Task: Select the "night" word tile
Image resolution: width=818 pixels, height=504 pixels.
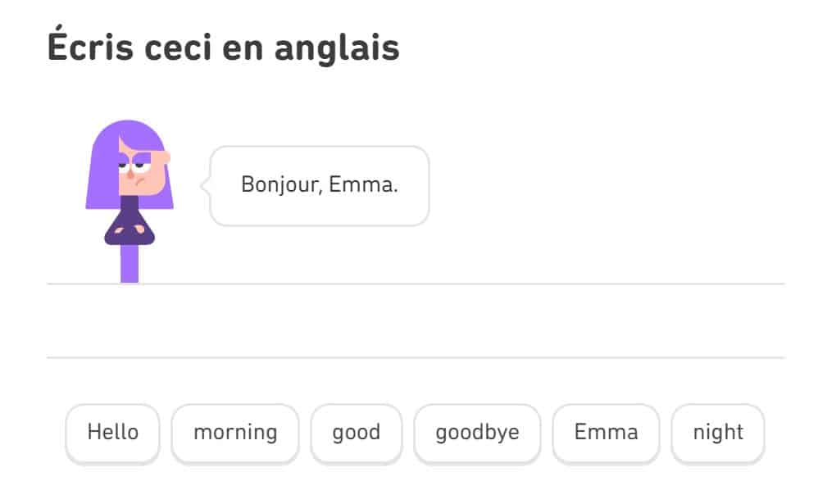Action: (x=718, y=433)
